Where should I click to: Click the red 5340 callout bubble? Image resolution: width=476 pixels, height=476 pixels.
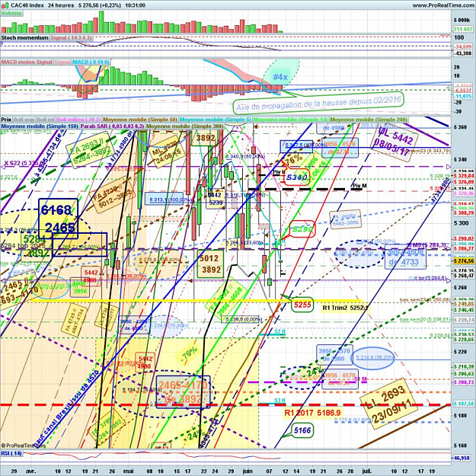coord(296,177)
